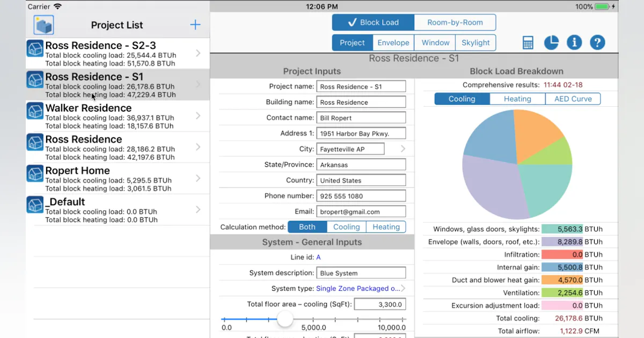Edit the State/Province field
The height and width of the screenshot is (338, 644).
point(361,165)
